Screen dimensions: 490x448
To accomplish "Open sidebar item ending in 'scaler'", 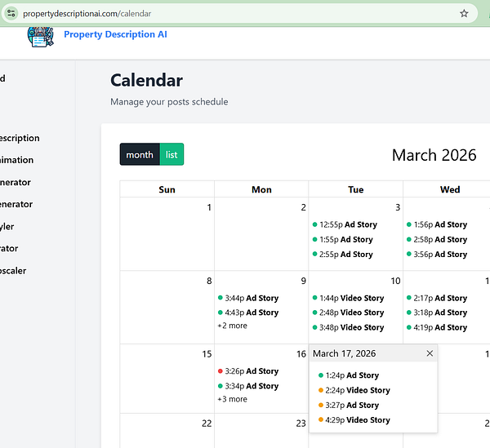I will [x=13, y=271].
